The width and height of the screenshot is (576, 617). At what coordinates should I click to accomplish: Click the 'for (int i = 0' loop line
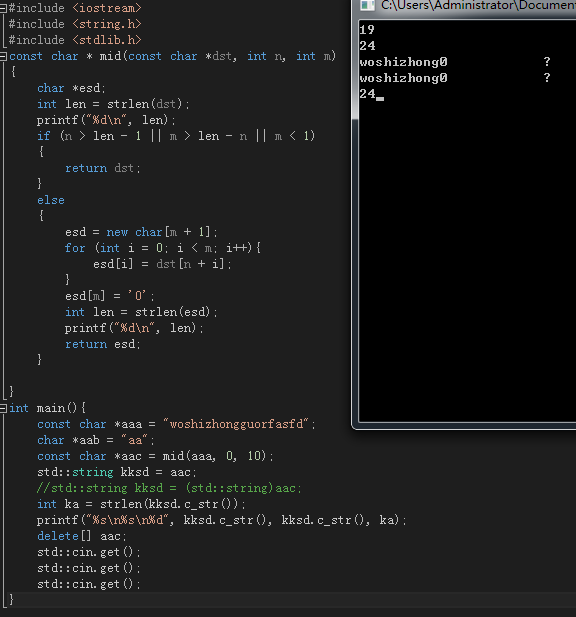tap(162, 248)
